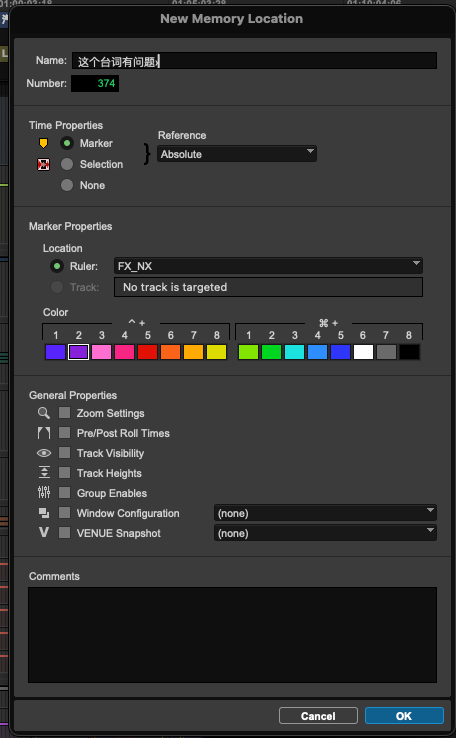Click the Zoom Settings magnifier icon
Viewport: 456px width, 738px height.
point(44,413)
